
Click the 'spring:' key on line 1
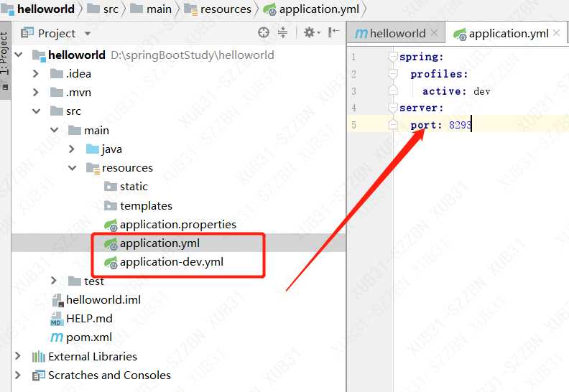(421, 57)
